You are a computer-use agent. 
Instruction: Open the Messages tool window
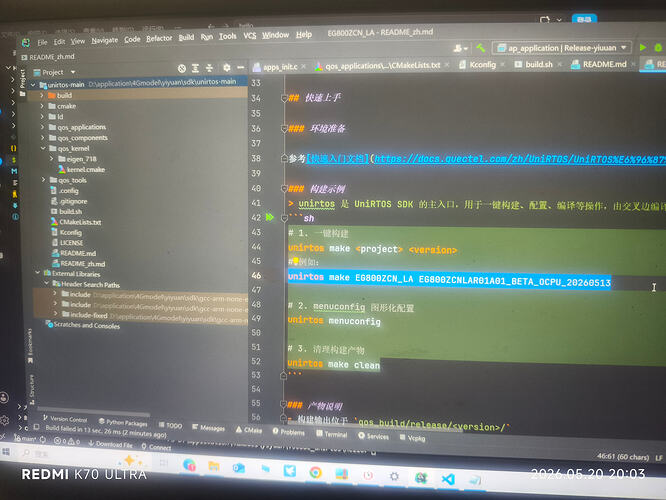pyautogui.click(x=209, y=427)
